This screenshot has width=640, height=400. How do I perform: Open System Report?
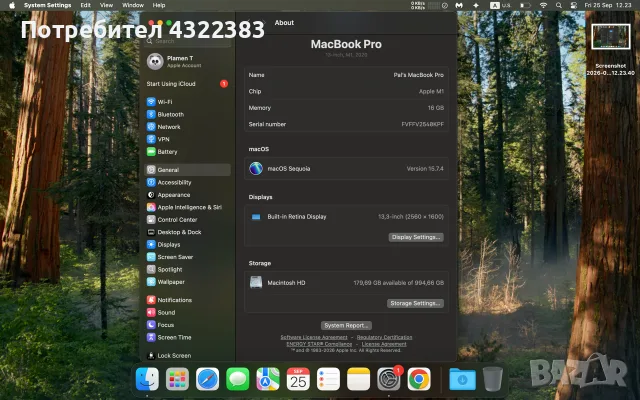tap(346, 325)
